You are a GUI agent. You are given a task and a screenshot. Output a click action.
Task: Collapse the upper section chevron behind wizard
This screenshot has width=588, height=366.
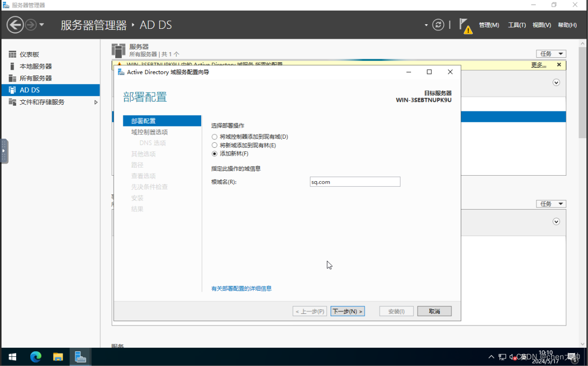tap(556, 83)
